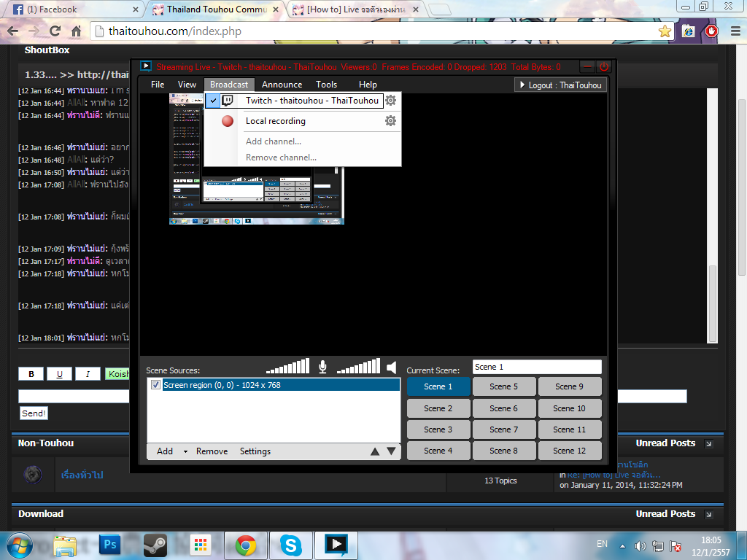Click the red adblock extension icon
This screenshot has height=560, width=747.
pyautogui.click(x=712, y=31)
